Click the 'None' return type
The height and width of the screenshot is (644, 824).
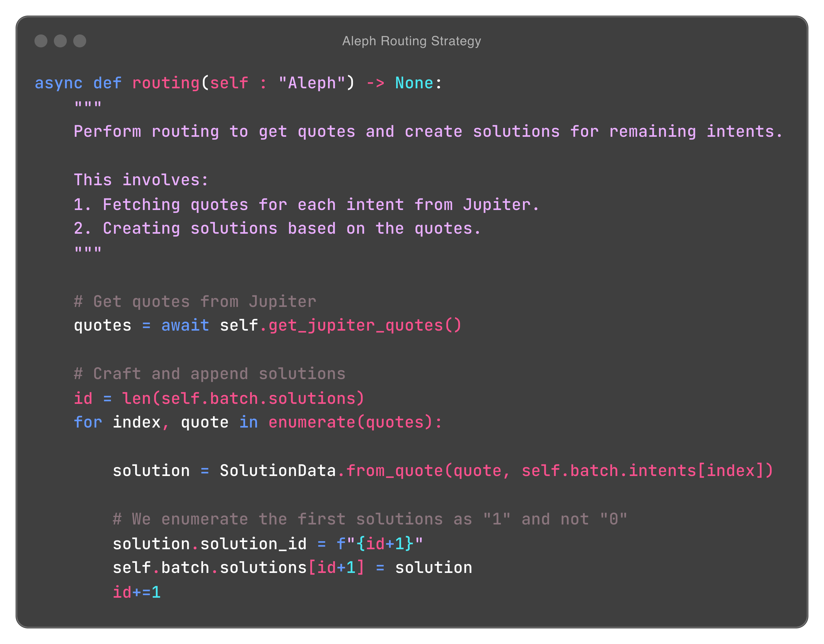[x=414, y=83]
